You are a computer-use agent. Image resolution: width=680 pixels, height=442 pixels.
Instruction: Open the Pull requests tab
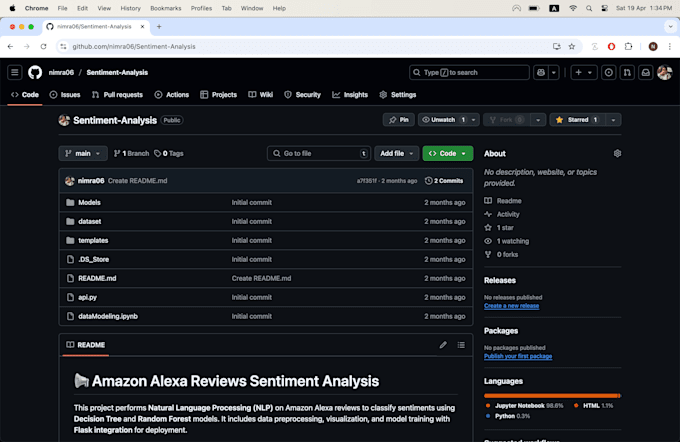[118, 95]
